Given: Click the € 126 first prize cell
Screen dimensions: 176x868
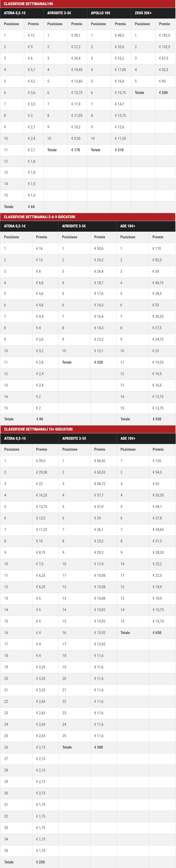Looking at the screenshot, I should point(157,461).
